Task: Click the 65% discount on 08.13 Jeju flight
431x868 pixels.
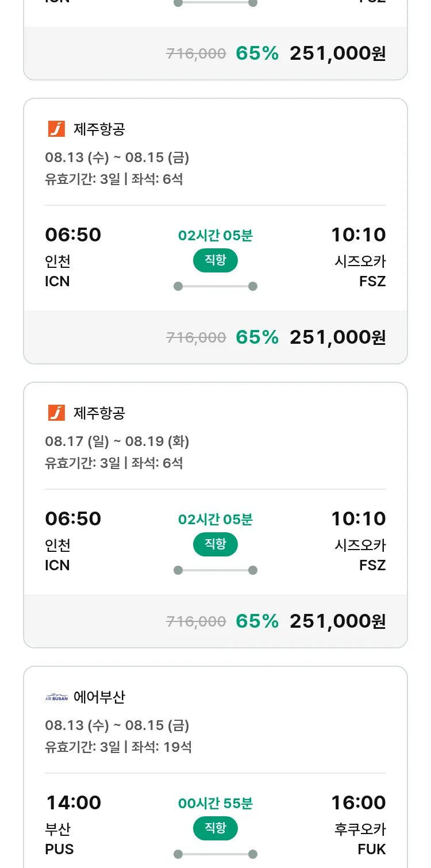Action: (x=257, y=337)
